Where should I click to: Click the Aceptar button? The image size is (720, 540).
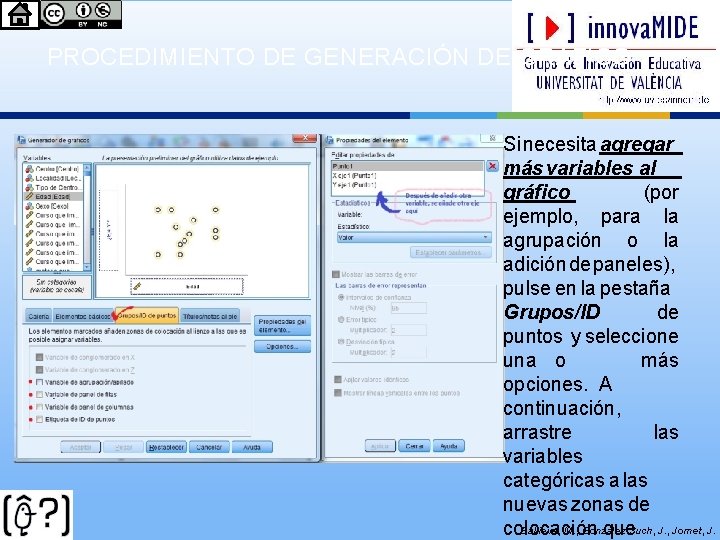pos(80,447)
